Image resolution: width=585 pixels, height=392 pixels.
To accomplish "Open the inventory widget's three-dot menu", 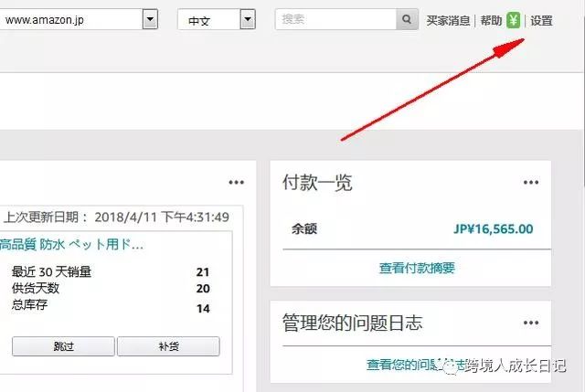I will point(237,182).
